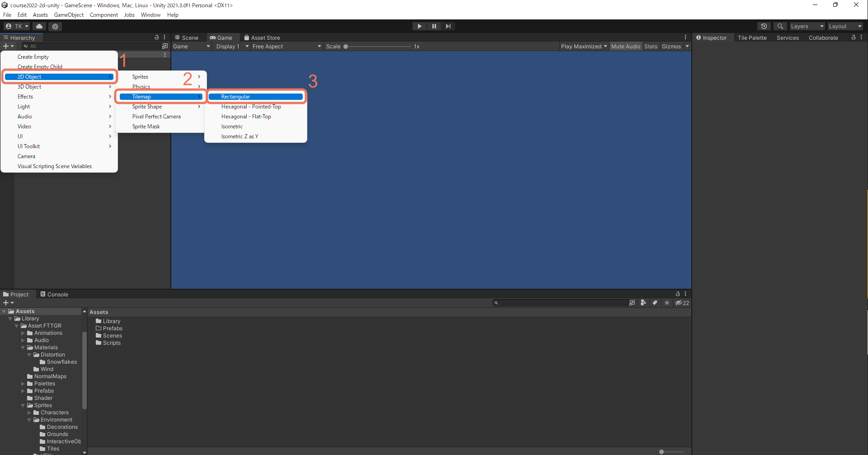The height and width of the screenshot is (455, 868).
Task: Click the global search magnifier icon
Action: point(780,26)
